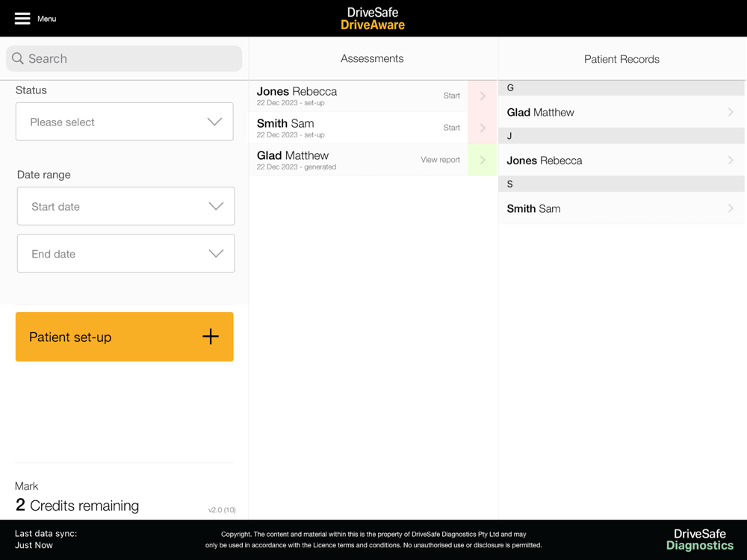Click the copyright notice text
This screenshot has width=747, height=560.
(373, 540)
